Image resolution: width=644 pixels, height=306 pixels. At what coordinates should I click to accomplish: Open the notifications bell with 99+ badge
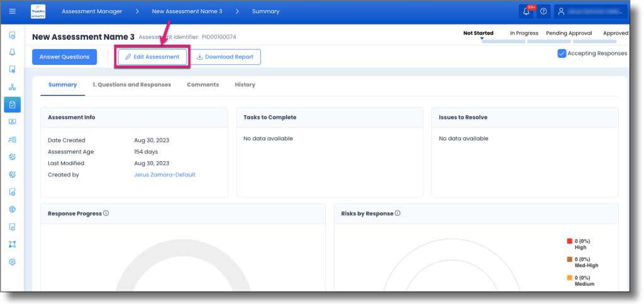coord(526,11)
